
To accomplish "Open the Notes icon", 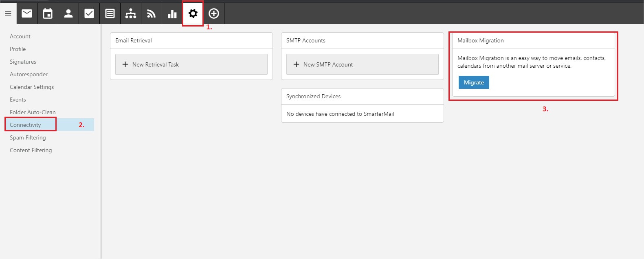I will click(110, 13).
